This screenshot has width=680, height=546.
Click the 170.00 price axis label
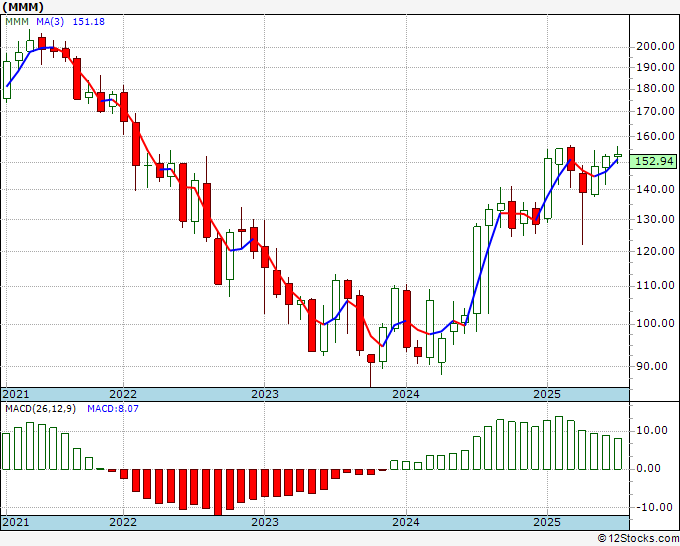[x=655, y=111]
